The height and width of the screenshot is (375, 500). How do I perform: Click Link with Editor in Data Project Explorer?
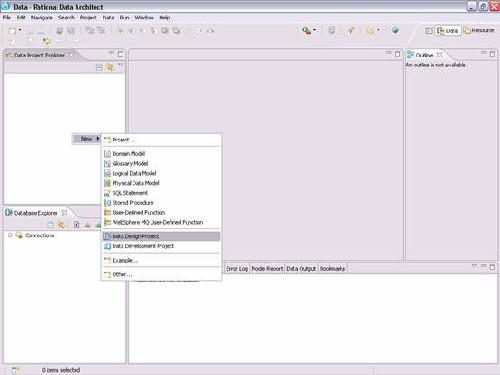110,67
